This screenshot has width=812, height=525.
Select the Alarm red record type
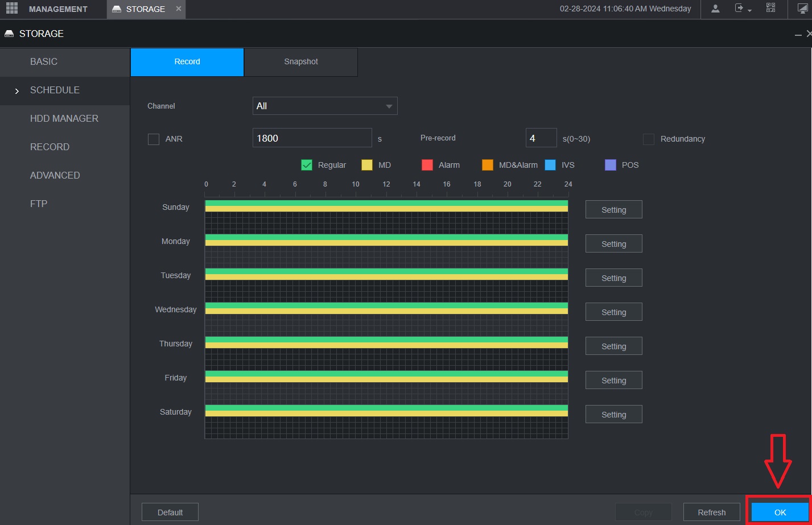[427, 165]
